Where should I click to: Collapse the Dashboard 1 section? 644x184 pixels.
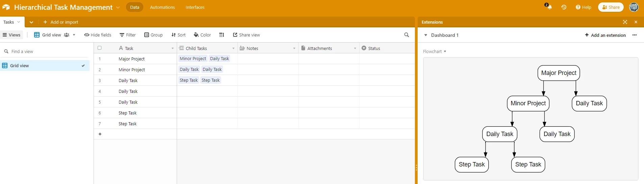click(426, 35)
